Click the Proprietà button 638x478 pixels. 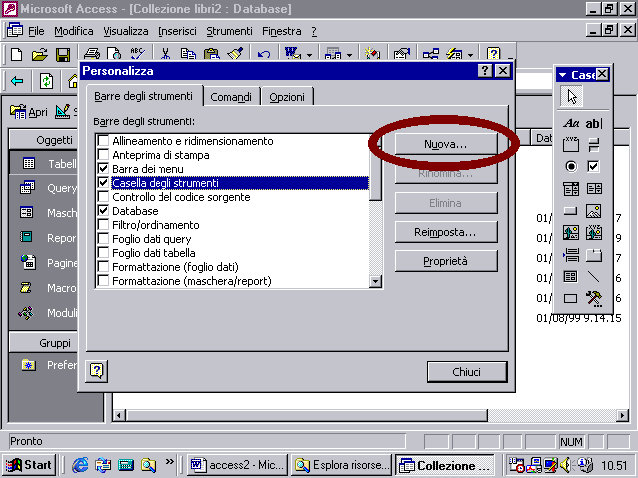click(446, 261)
